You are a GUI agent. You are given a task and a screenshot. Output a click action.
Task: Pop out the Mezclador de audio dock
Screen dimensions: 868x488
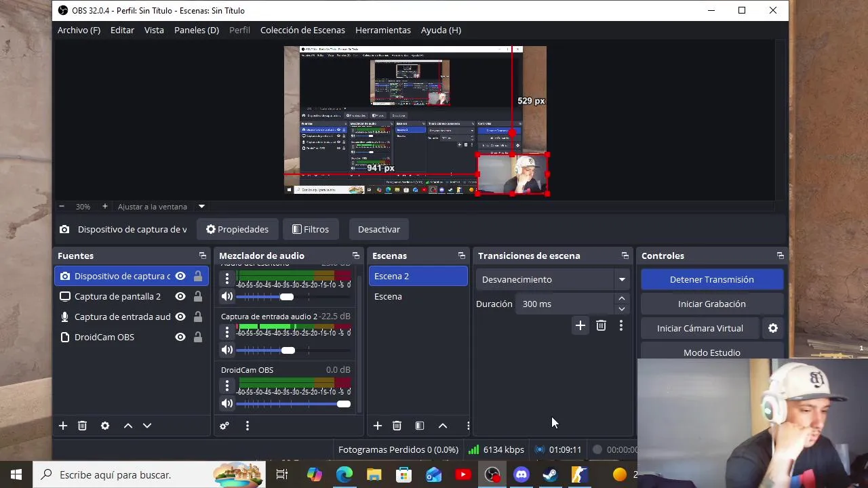(356, 256)
